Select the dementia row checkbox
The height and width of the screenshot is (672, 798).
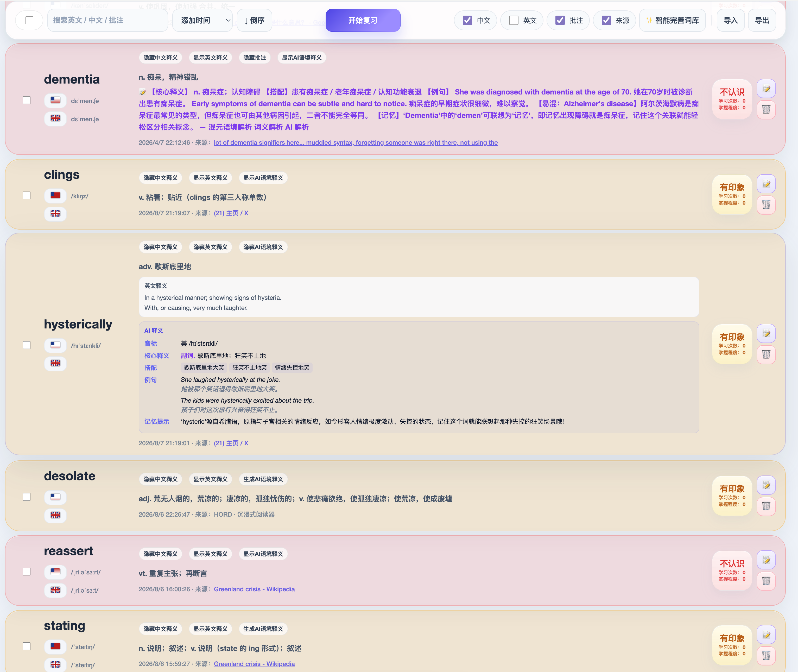[27, 100]
